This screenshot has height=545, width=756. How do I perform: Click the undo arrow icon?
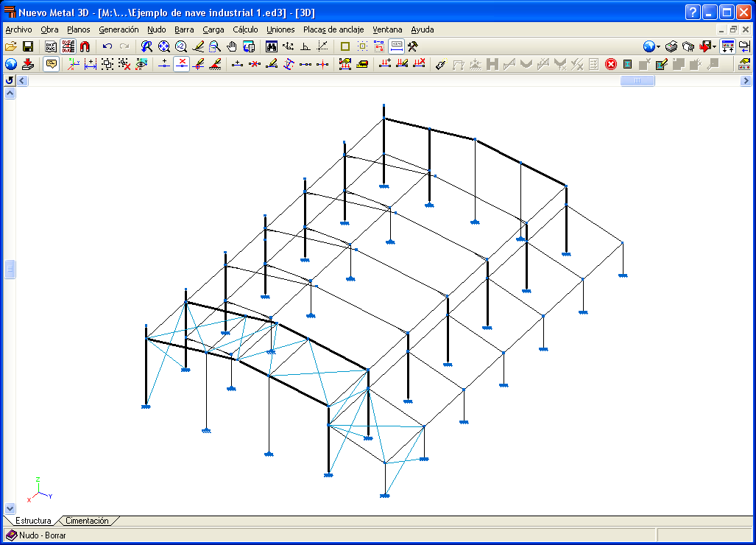pos(107,46)
